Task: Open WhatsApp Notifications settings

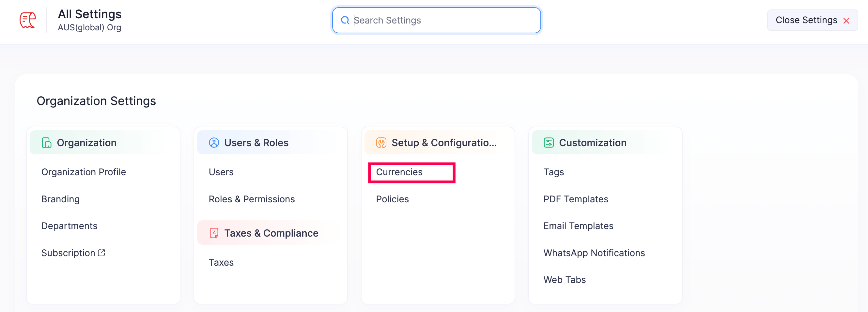Action: point(594,253)
